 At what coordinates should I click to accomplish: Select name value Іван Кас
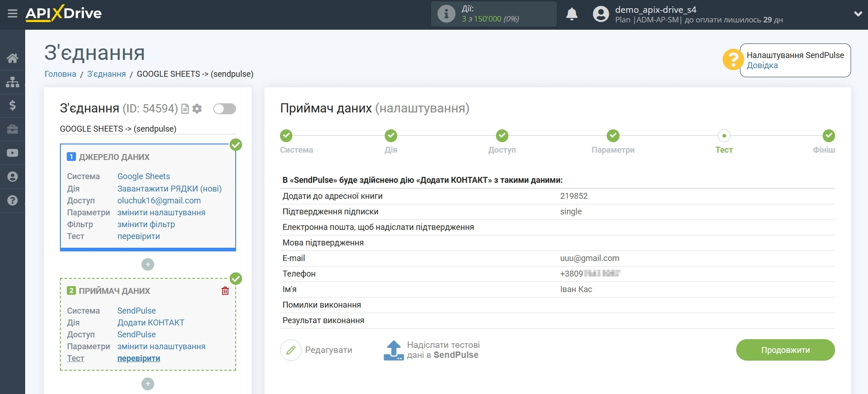(x=576, y=289)
